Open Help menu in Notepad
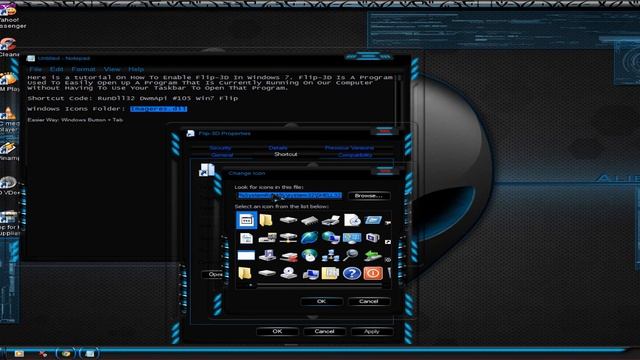 pyautogui.click(x=136, y=69)
